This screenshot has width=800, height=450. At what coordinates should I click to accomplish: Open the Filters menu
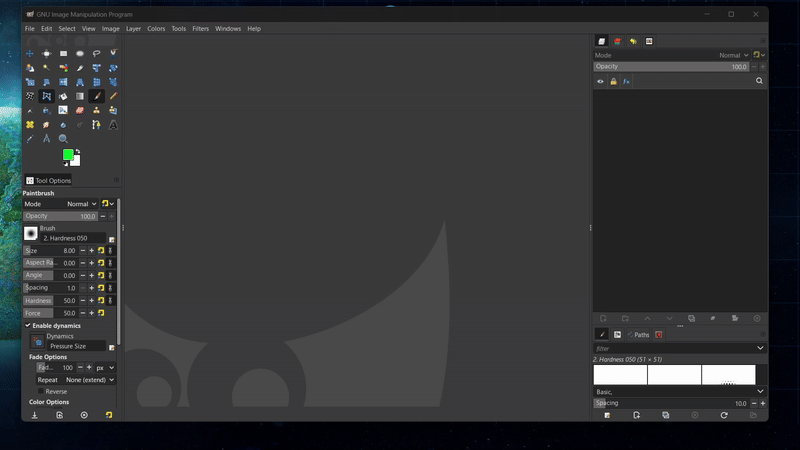coord(201,29)
